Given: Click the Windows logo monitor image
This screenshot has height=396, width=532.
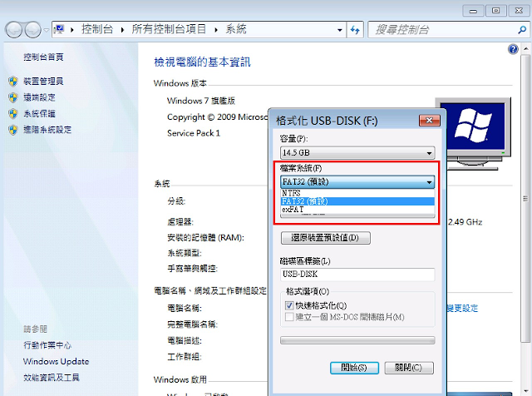Looking at the screenshot, I should 473,132.
